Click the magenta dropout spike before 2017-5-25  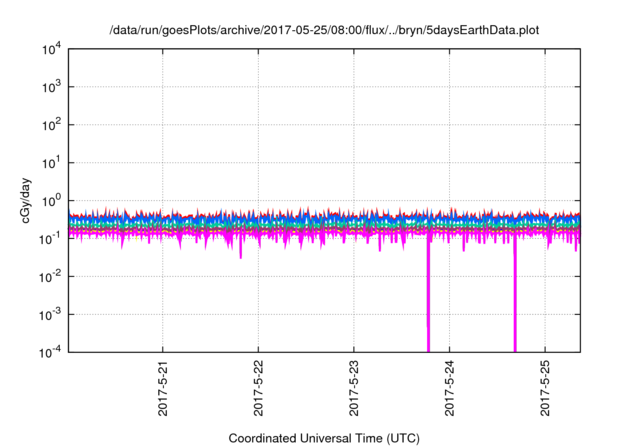coord(515,296)
